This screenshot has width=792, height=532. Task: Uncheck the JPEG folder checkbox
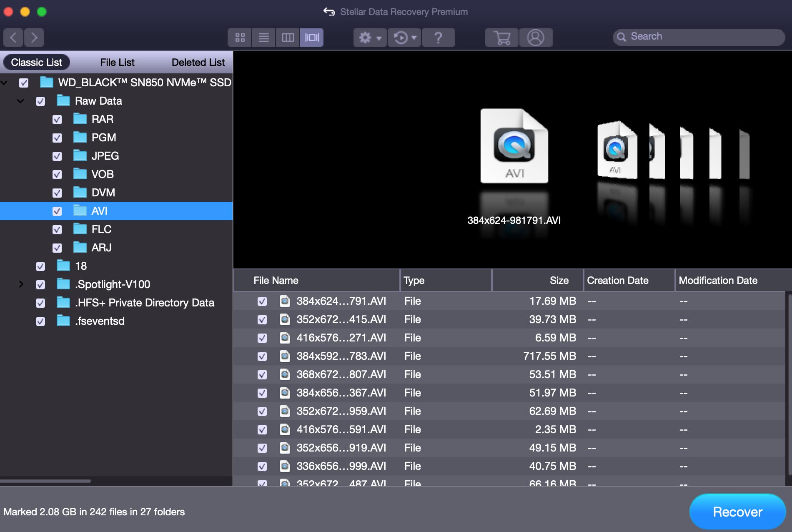pos(57,156)
